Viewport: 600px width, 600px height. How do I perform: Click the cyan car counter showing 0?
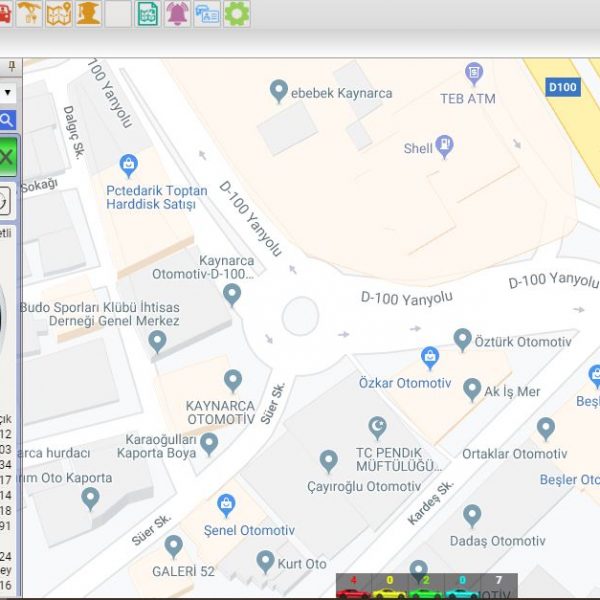pyautogui.click(x=462, y=586)
